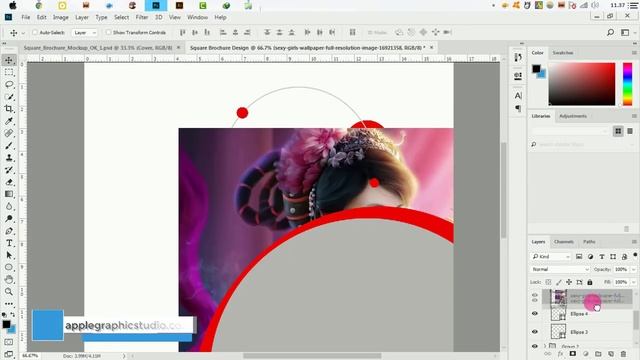
Task: Open the Auto-Select Layer dropdown
Action: pyautogui.click(x=84, y=32)
